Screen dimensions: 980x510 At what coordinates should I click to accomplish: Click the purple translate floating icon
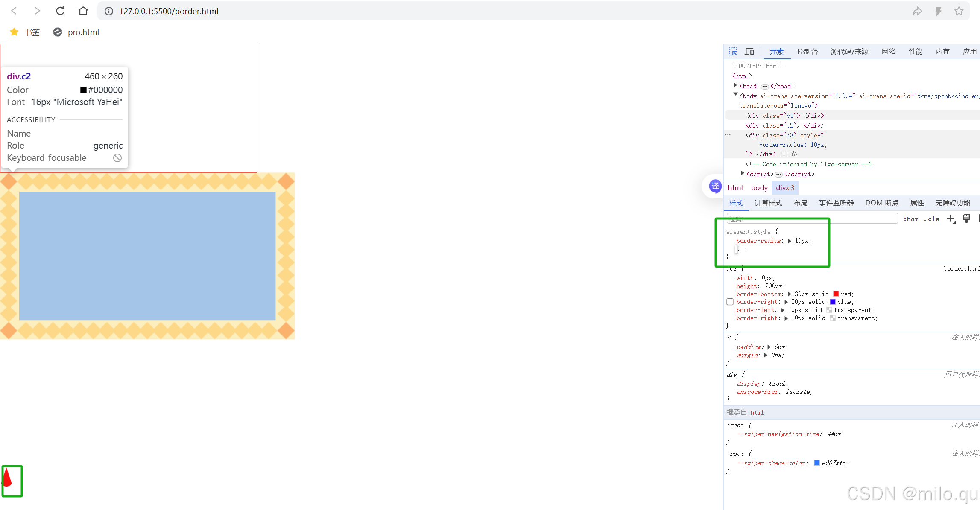[x=715, y=186]
